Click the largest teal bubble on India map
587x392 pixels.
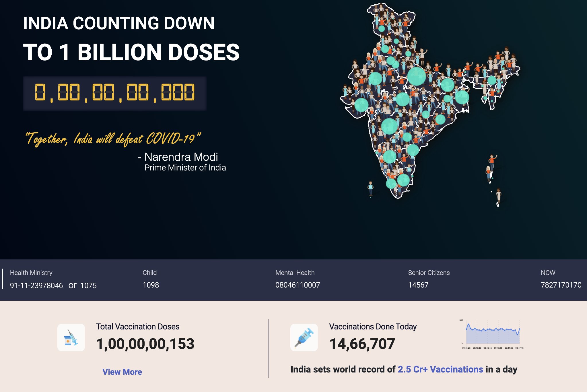point(416,76)
